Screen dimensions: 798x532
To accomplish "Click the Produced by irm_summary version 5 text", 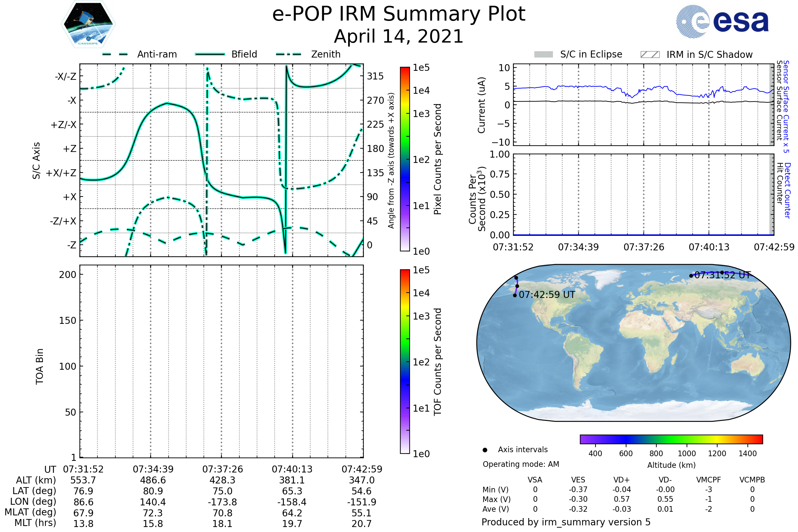I will click(566, 522).
